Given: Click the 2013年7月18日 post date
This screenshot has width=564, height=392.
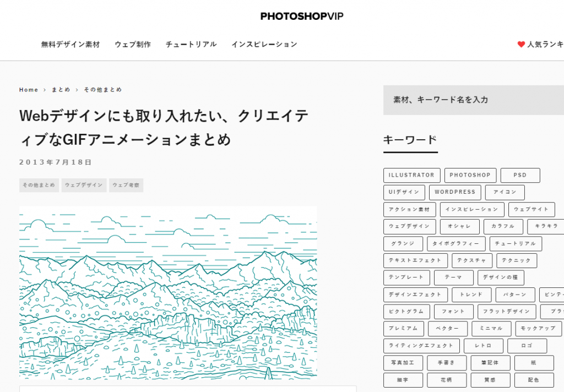Looking at the screenshot, I should tap(56, 162).
